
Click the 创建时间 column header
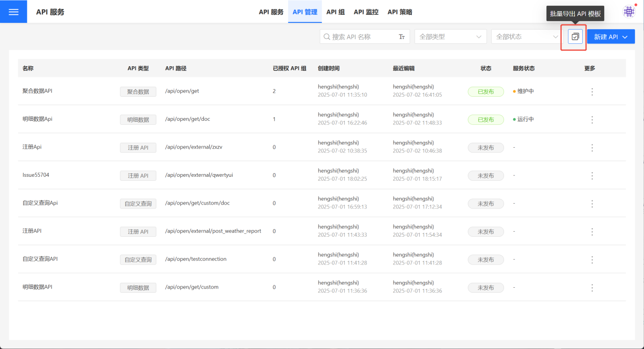[329, 68]
